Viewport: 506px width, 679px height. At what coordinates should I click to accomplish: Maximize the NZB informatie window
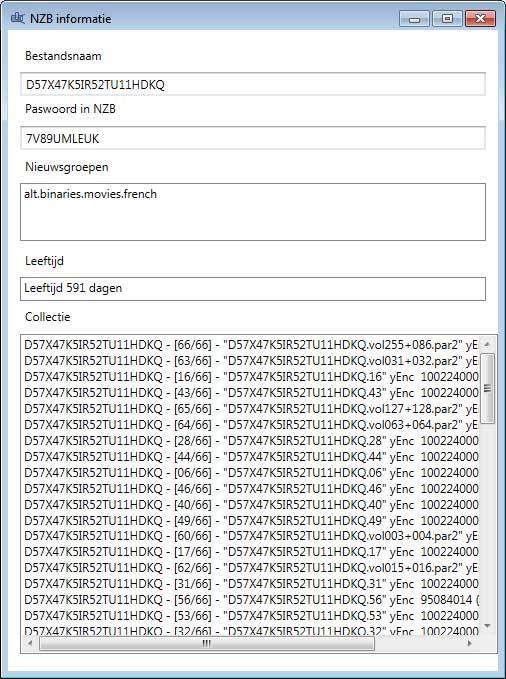pyautogui.click(x=447, y=19)
